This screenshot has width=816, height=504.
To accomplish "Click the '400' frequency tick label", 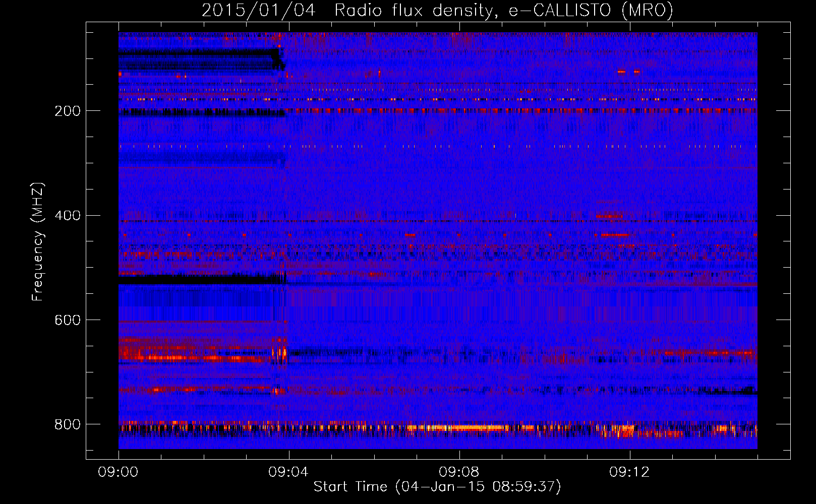I will (x=68, y=216).
